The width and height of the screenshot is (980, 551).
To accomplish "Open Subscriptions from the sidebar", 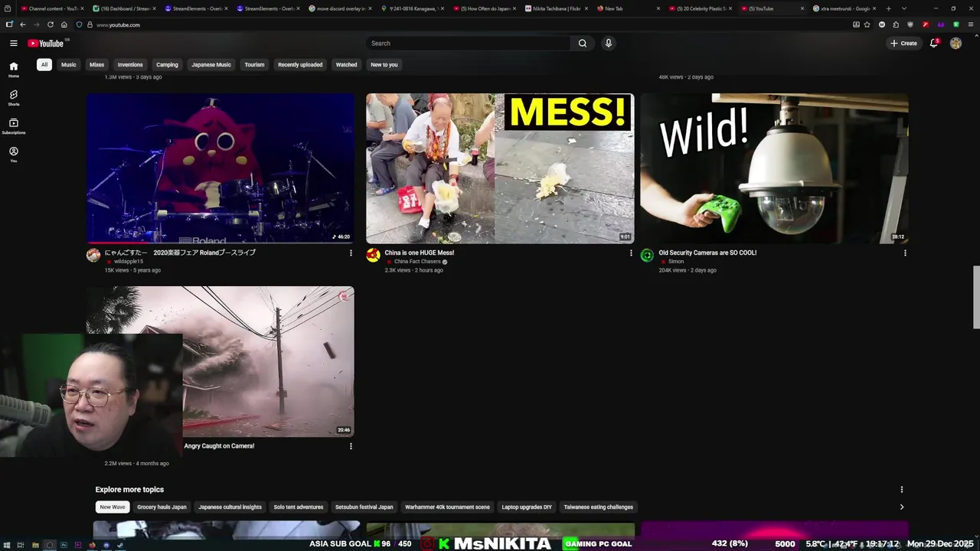I will 14,126.
